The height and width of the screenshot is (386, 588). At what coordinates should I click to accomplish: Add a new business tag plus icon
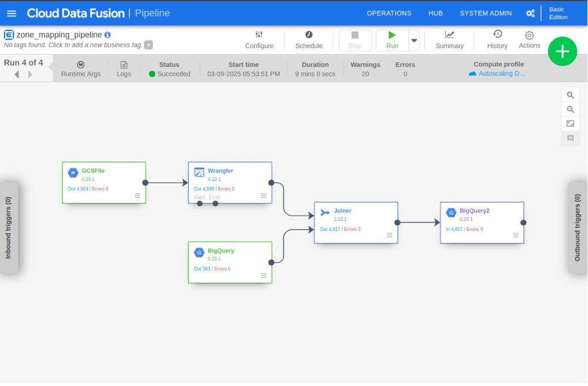[x=149, y=45]
